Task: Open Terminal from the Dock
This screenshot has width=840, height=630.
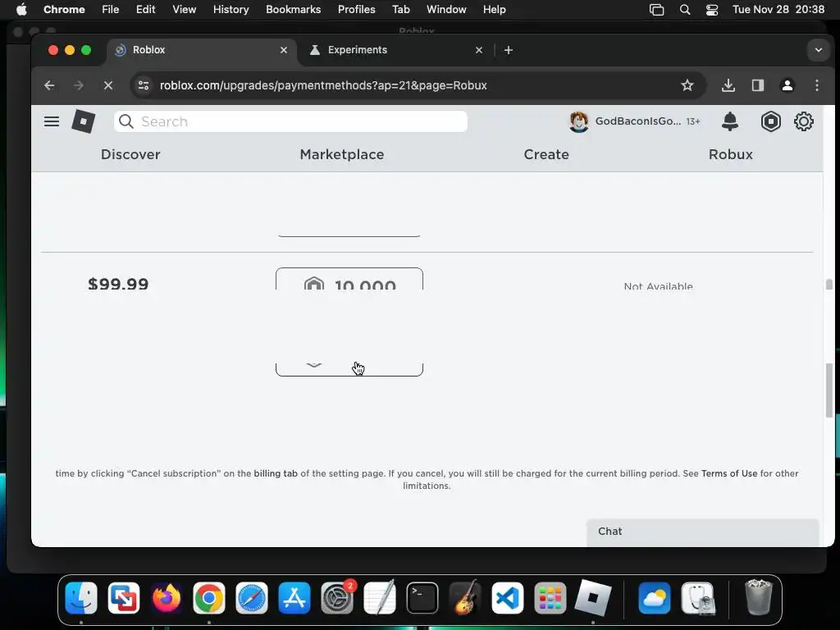Action: tap(422, 598)
